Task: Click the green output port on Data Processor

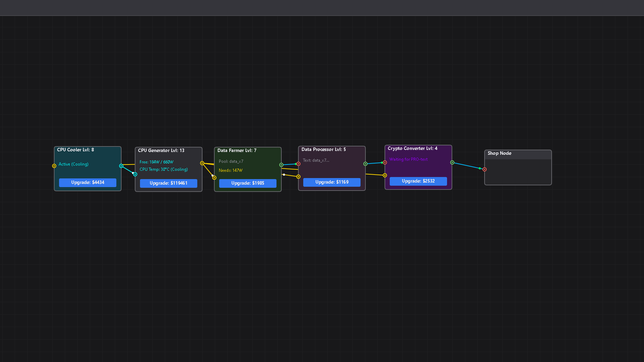Action: [365, 164]
